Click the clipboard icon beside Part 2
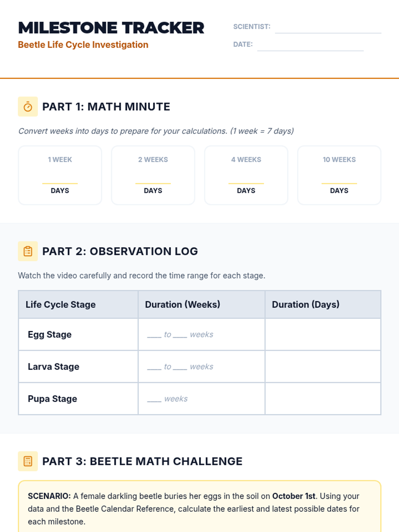 pyautogui.click(x=28, y=251)
